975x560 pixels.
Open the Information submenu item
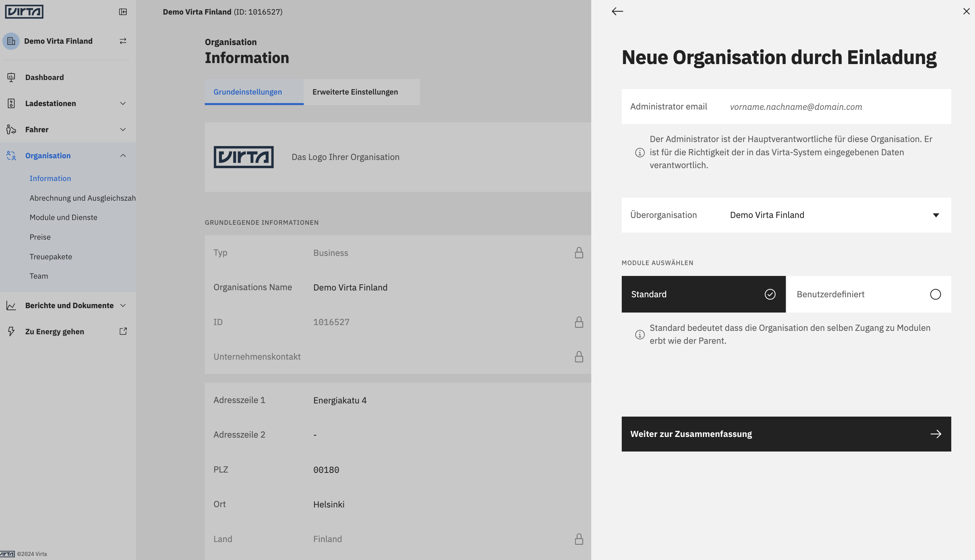click(x=50, y=178)
